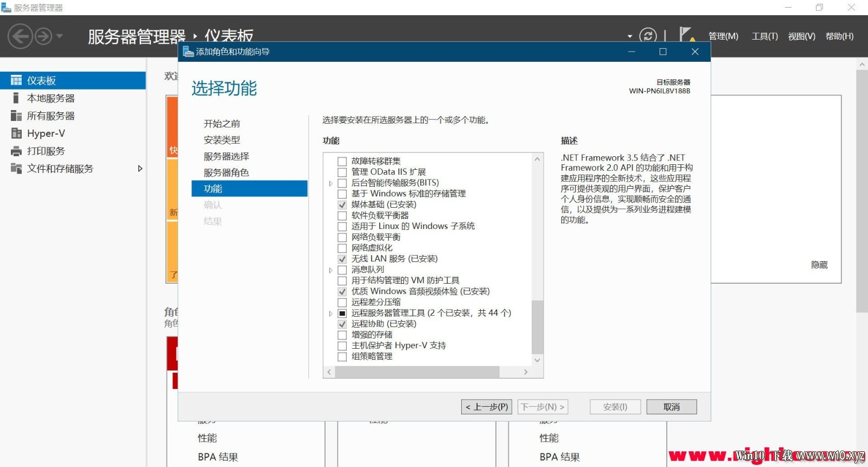The width and height of the screenshot is (868, 467).
Task: Open the notifications flag icon
Action: pyautogui.click(x=687, y=35)
